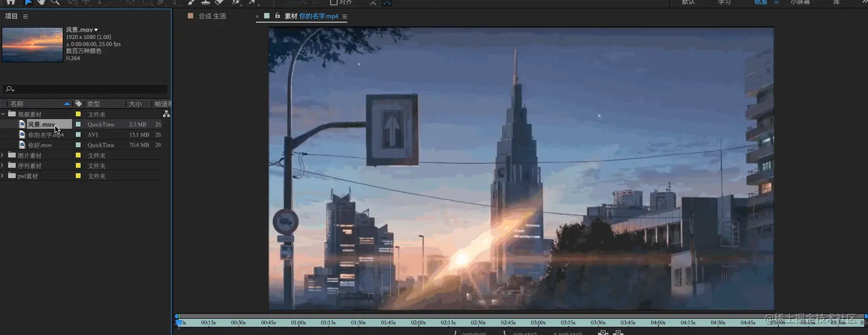Switch to the 素材 你的名字.mp4 tab
Image resolution: width=868 pixels, height=335 pixels.
(x=312, y=16)
